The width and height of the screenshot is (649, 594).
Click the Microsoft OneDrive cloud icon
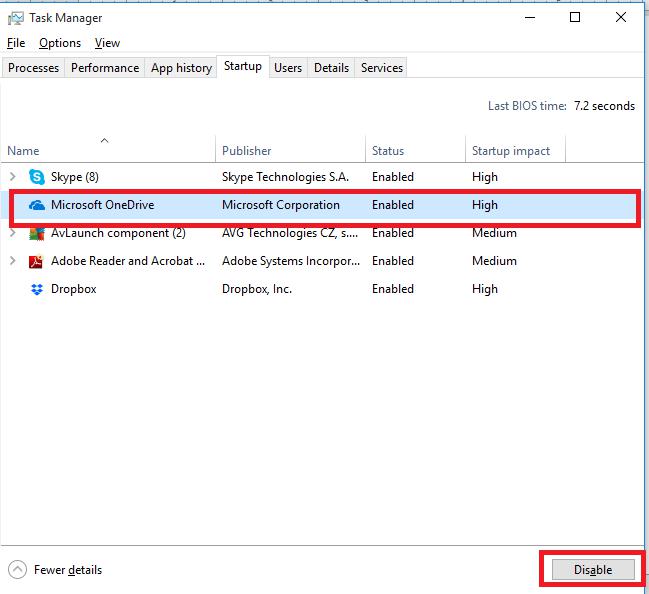(x=37, y=205)
